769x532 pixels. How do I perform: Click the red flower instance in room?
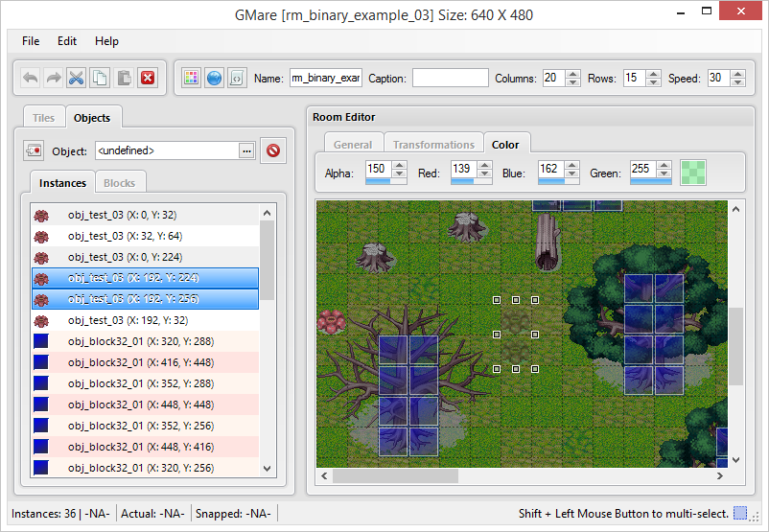point(332,322)
